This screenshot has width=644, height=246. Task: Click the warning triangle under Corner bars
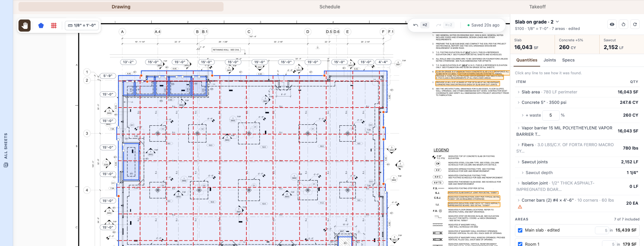[x=520, y=207]
